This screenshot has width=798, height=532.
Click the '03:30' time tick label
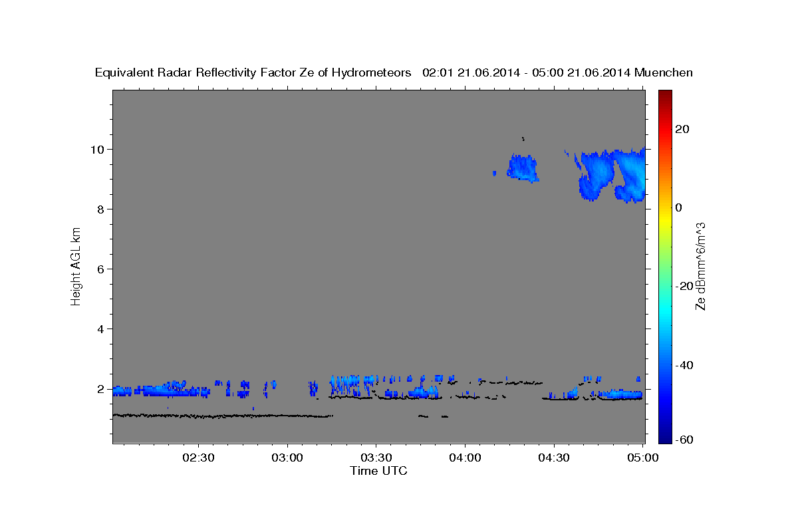coord(376,458)
